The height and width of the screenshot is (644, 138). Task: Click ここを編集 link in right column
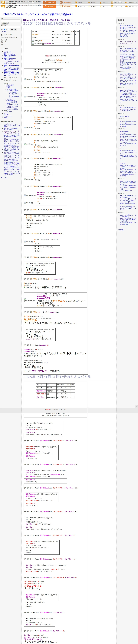click(x=120, y=230)
